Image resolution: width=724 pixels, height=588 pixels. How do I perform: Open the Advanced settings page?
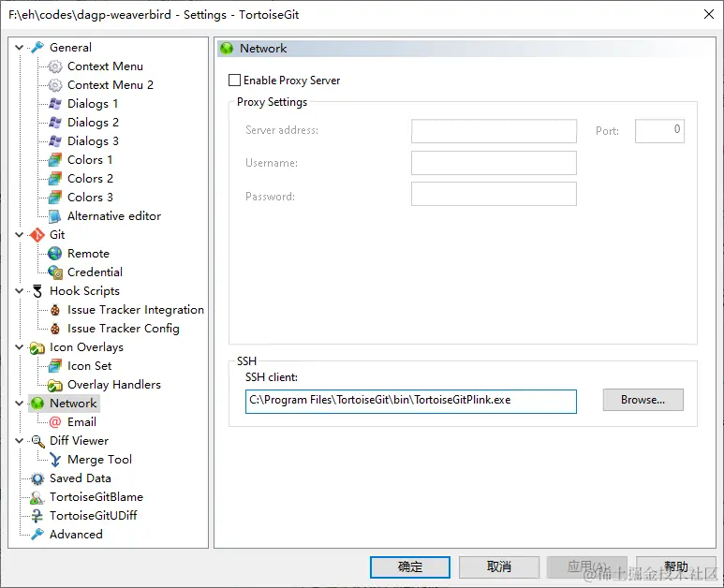(x=76, y=535)
